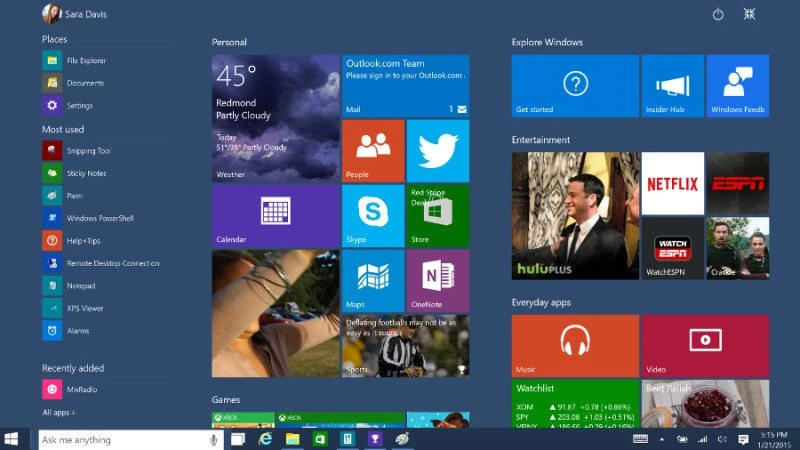Click the Internet Explorer taskbar icon
Screen dimensions: 800x450
point(266,439)
